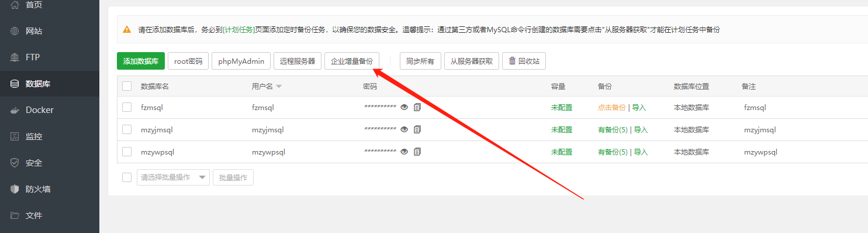Click the FTP sidebar icon

[15, 57]
